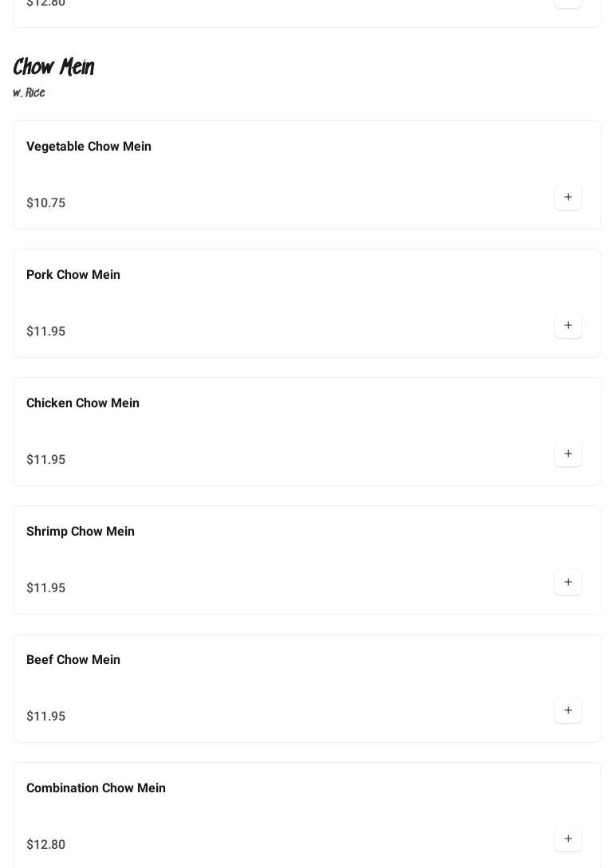Add Combination Chow Mein via plus icon
This screenshot has width=614, height=868.
click(x=568, y=839)
